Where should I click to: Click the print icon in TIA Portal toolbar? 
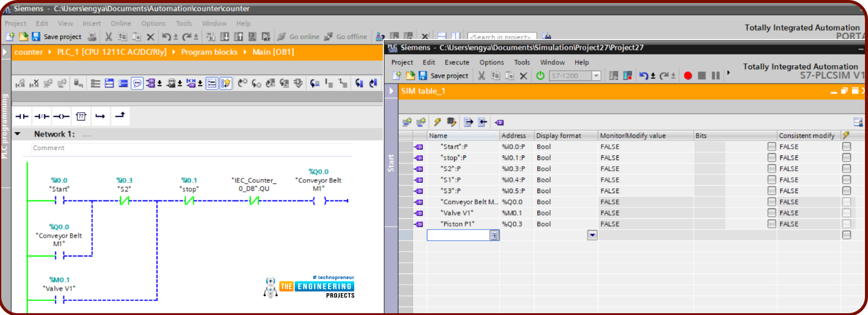(91, 37)
